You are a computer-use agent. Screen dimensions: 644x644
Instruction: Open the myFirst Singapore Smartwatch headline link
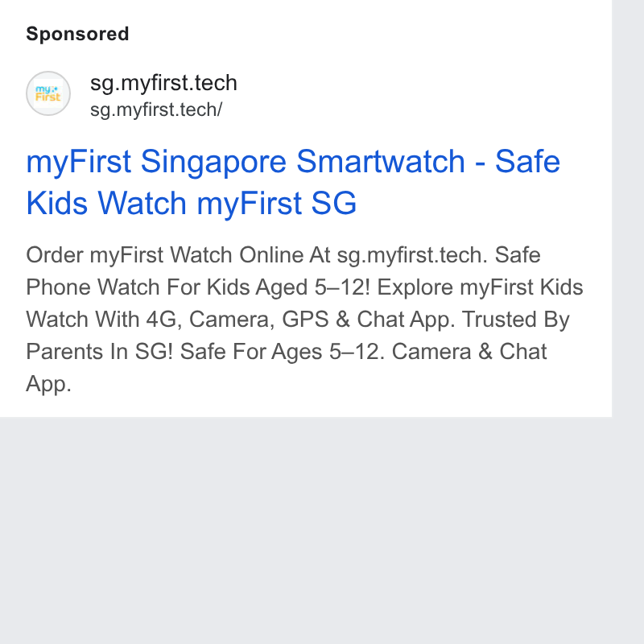click(293, 182)
